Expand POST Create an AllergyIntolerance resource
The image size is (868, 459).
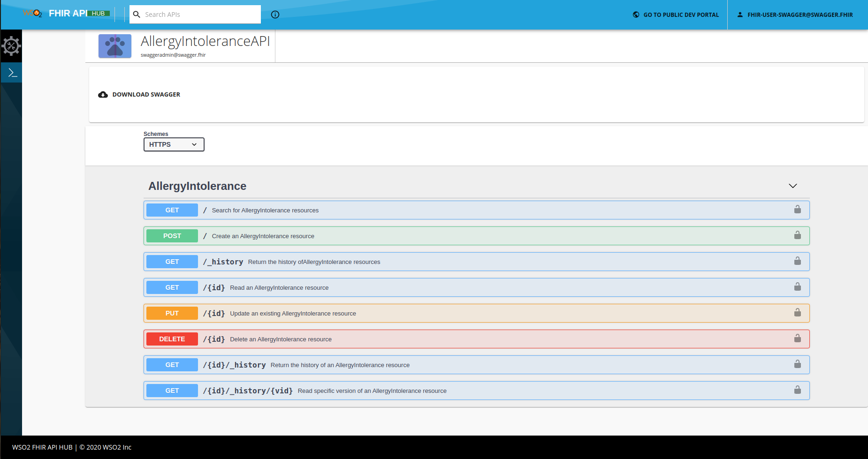tap(477, 236)
